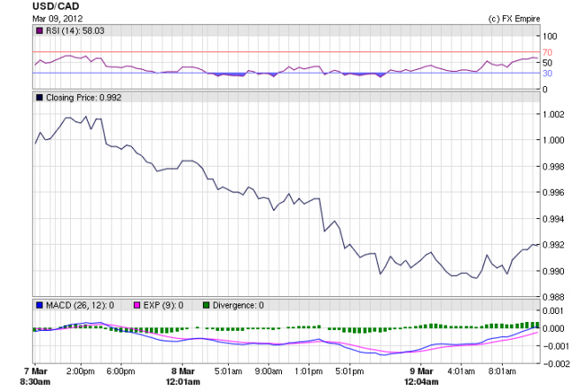572x392 pixels.
Task: Click the '0.001' MACD axis label
Action: point(553,310)
